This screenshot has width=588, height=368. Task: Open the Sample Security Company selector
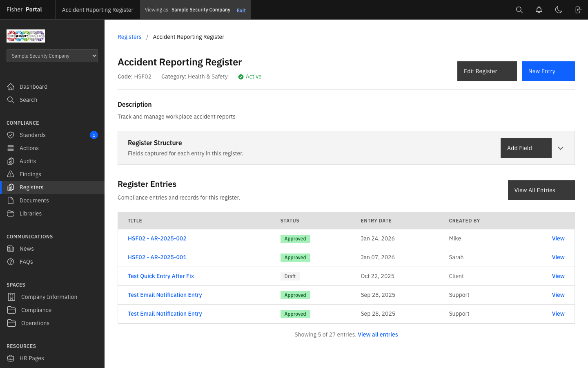[x=52, y=55]
